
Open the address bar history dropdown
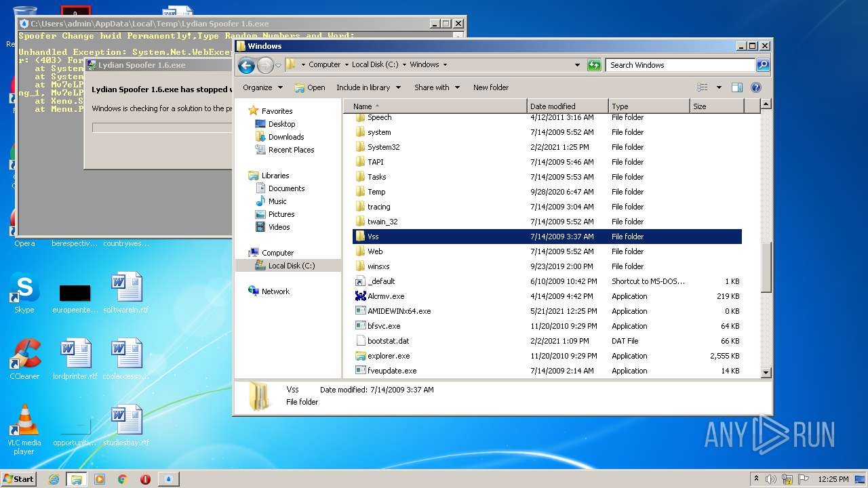[x=577, y=65]
